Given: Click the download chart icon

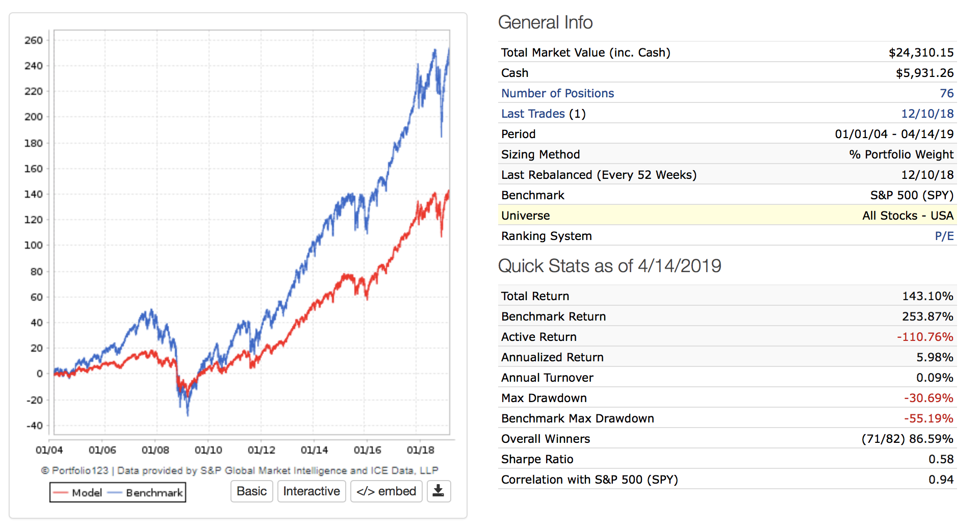Looking at the screenshot, I should pyautogui.click(x=439, y=491).
